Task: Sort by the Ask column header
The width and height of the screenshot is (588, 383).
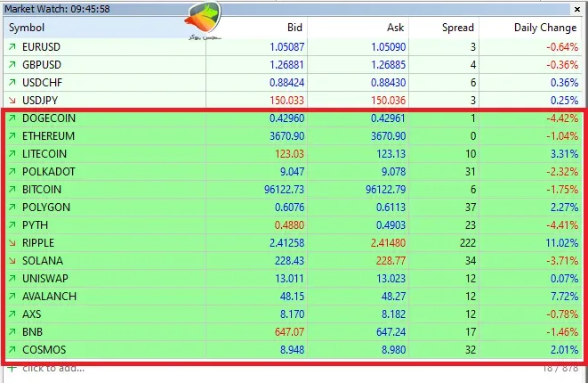Action: pyautogui.click(x=358, y=28)
